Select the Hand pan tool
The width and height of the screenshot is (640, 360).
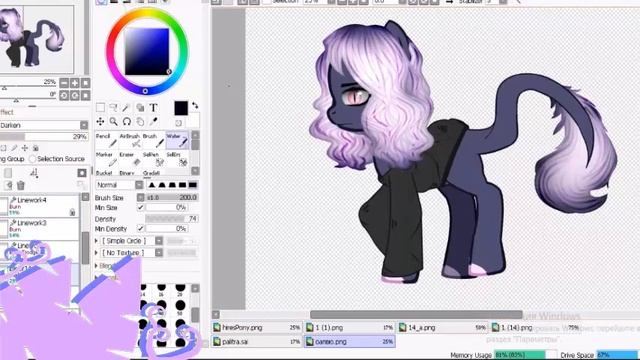[140, 121]
